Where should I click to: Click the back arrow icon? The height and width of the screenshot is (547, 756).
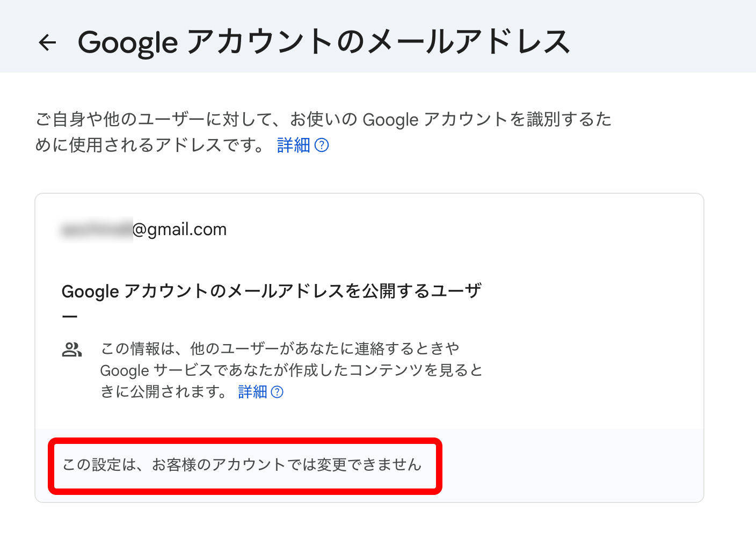(47, 42)
